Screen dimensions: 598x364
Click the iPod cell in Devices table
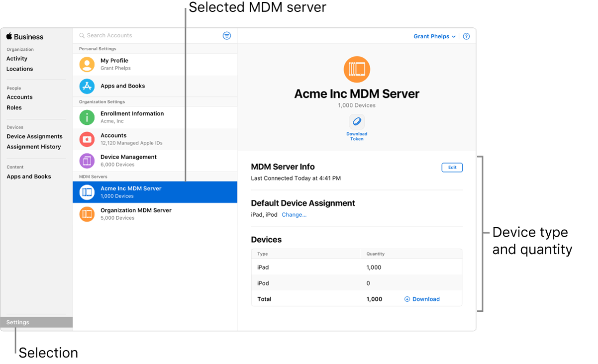point(263,283)
